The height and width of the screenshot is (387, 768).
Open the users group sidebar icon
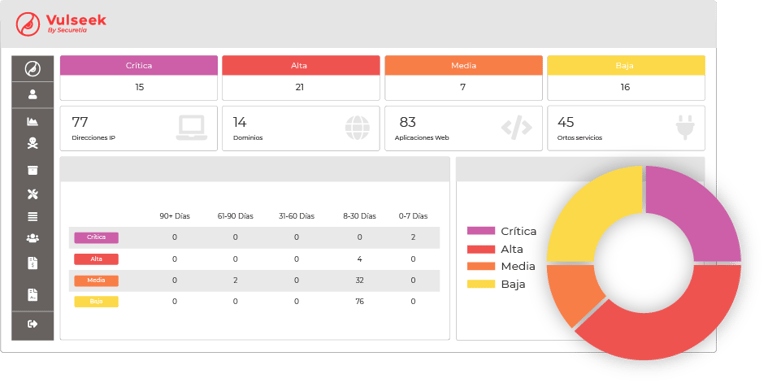33,238
